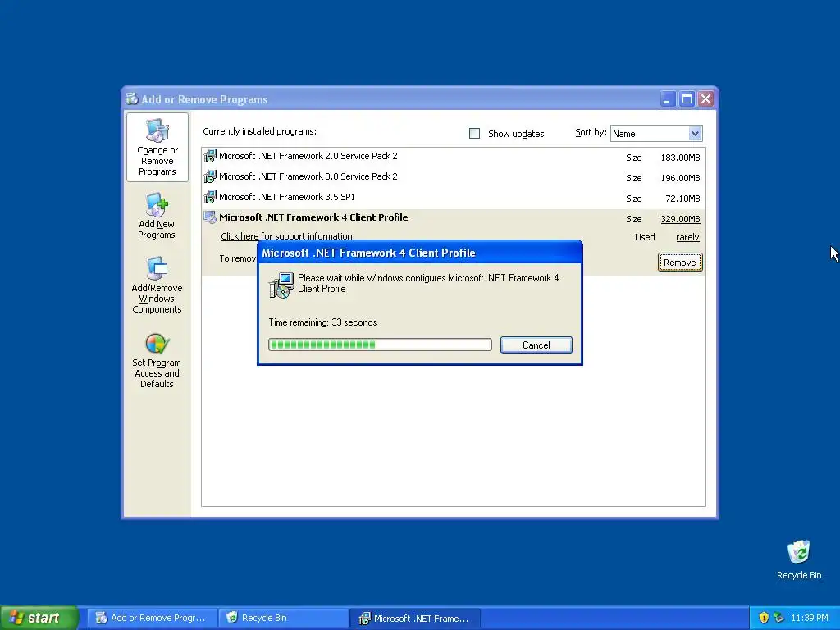
Task: Open Add New Programs sidebar icon
Action: point(157,204)
